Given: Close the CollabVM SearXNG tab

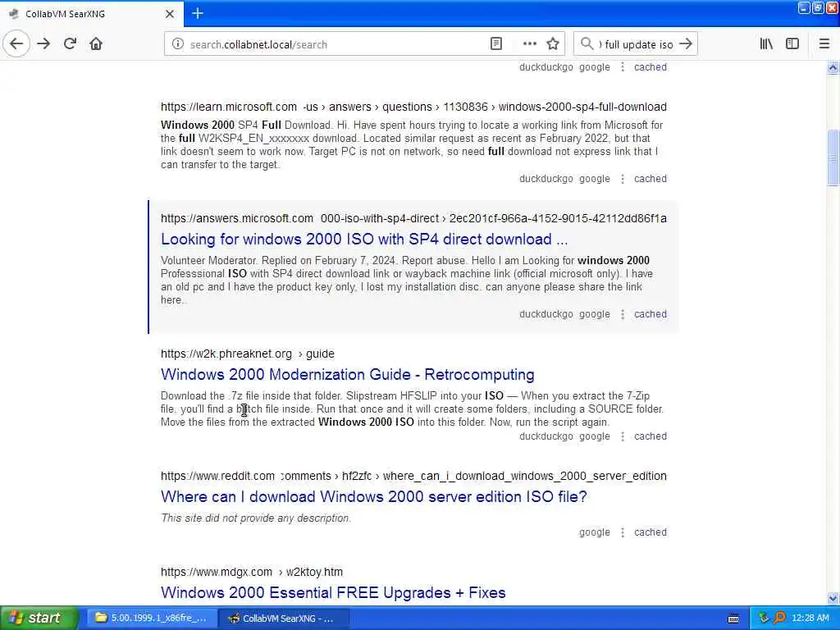Looking at the screenshot, I should [169, 14].
